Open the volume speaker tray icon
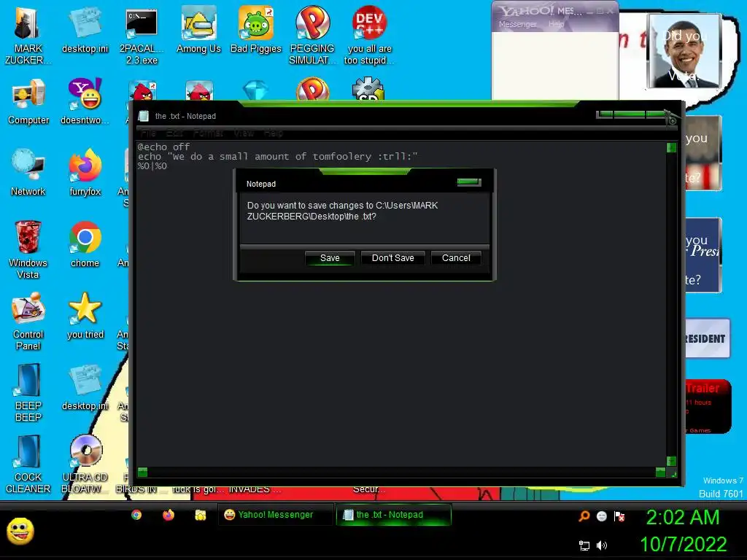Screen dimensions: 747x560 (x=602, y=545)
